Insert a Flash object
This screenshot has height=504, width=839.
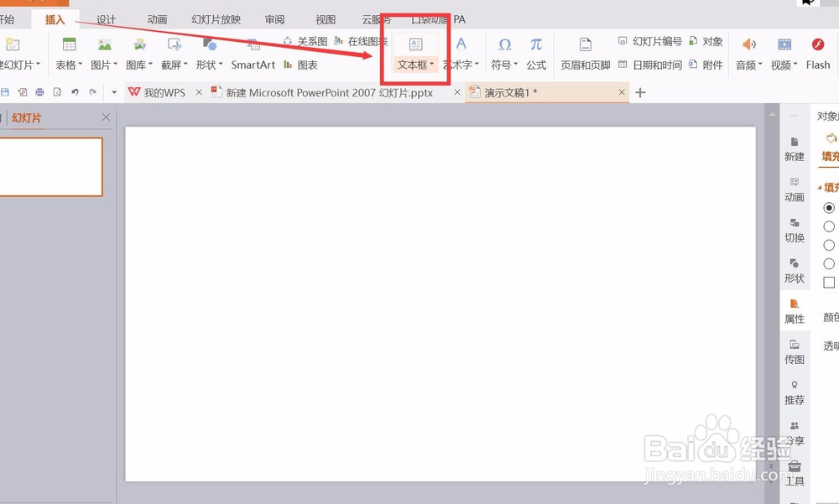tap(816, 53)
